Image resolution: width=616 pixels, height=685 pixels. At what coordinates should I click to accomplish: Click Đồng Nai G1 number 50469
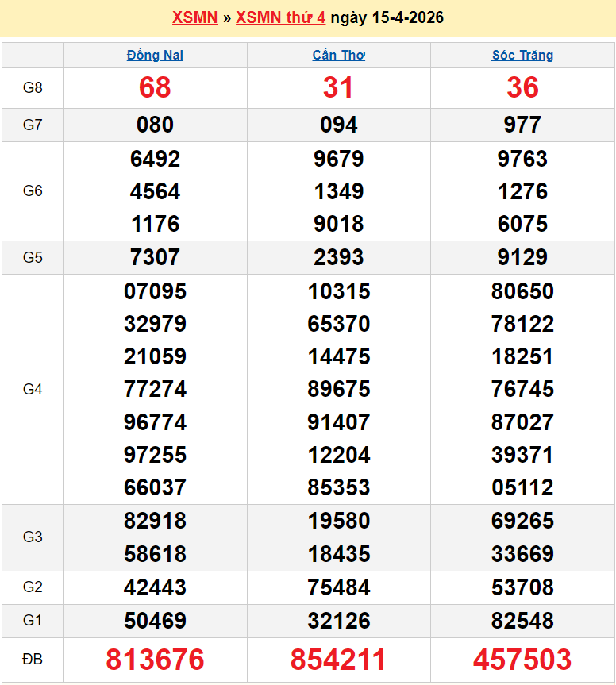tap(155, 621)
